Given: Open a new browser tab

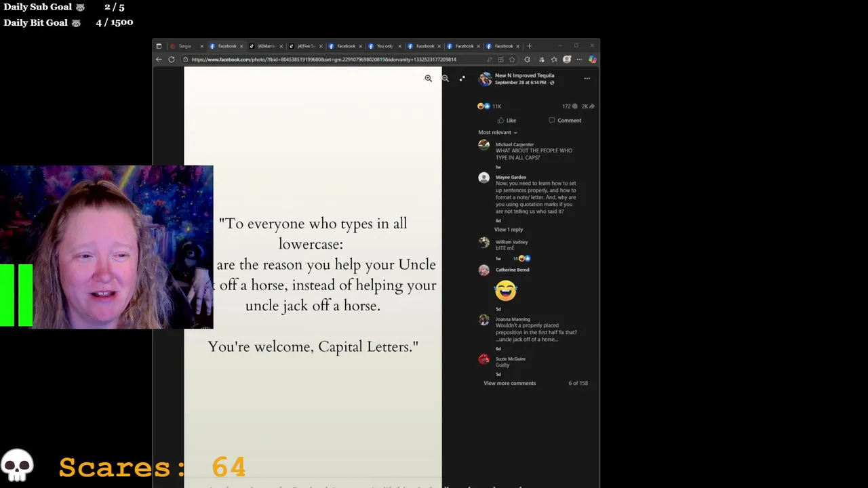Looking at the screenshot, I should click(x=529, y=46).
